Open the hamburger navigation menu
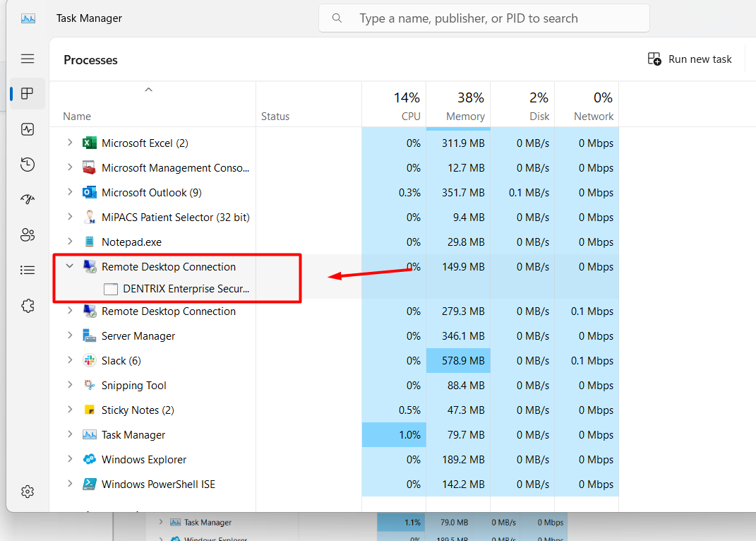The height and width of the screenshot is (541, 756). pyautogui.click(x=28, y=59)
